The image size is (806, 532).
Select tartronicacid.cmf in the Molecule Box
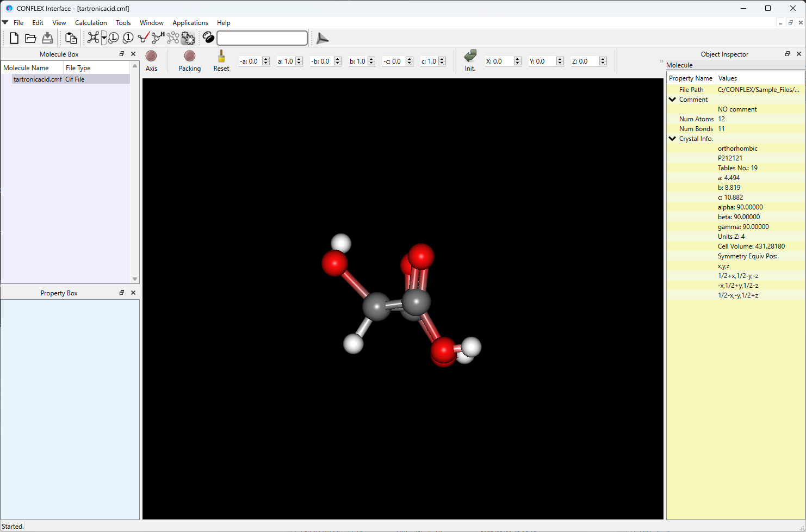37,79
